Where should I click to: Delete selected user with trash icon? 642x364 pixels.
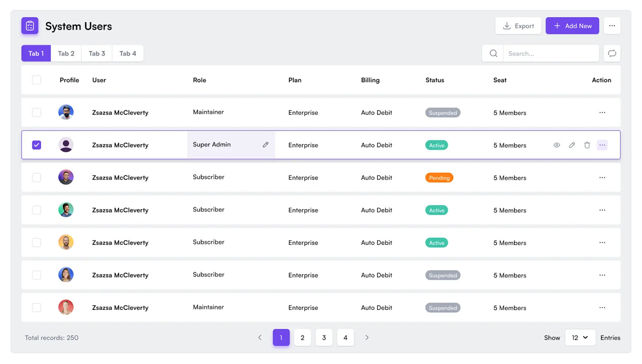587,145
